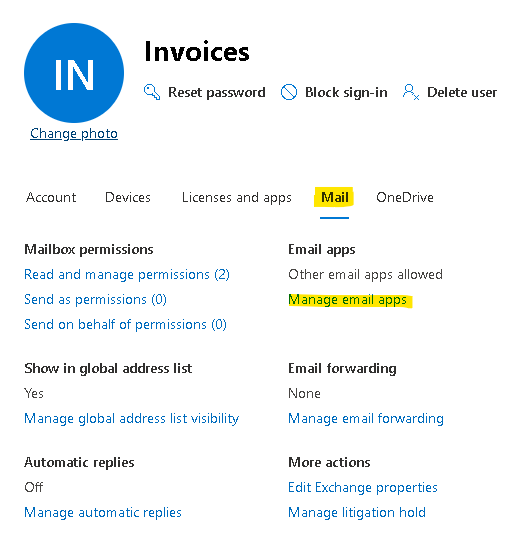Open Change photo link
Viewport: 527px width, 559px height.
[x=74, y=134]
